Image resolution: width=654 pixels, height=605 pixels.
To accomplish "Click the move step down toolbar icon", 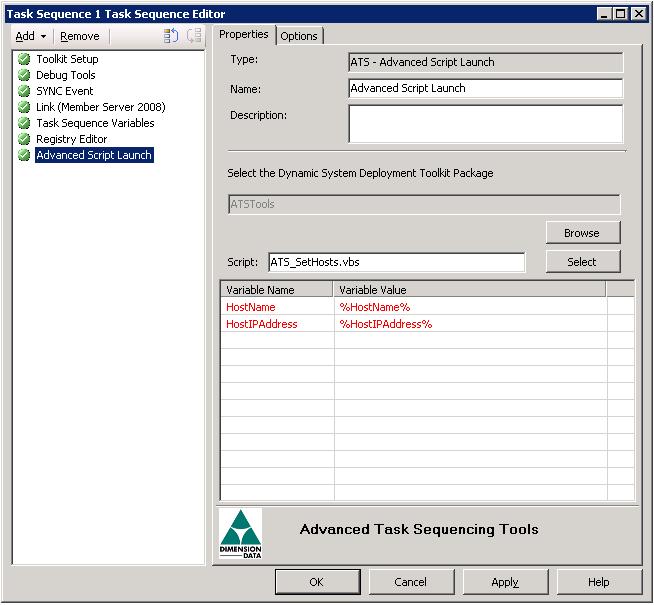I will 194,36.
